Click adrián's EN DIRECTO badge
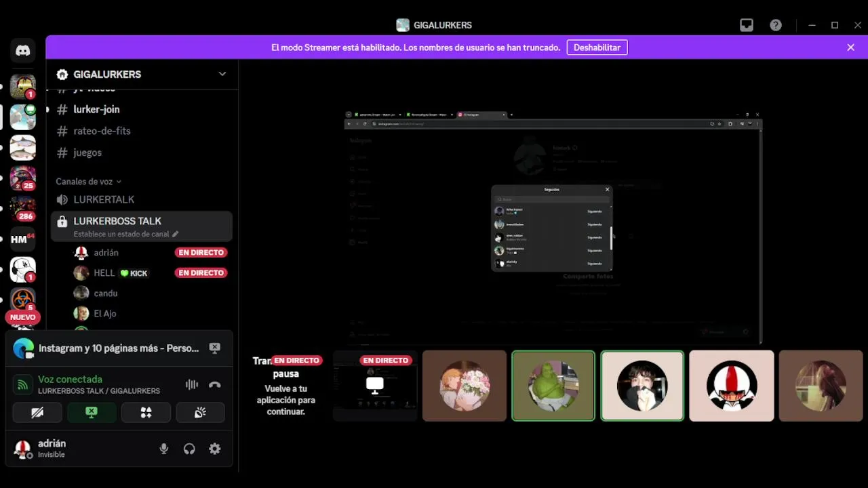The width and height of the screenshot is (868, 488). [x=201, y=252]
